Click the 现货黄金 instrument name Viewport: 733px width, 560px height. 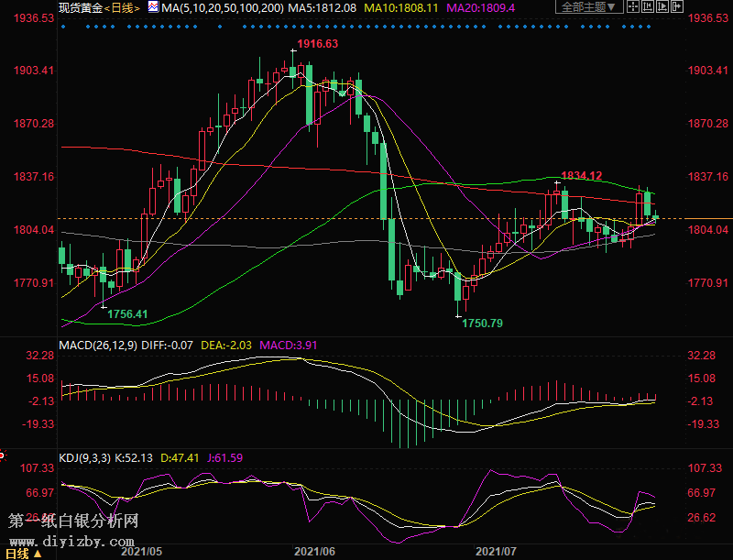tap(79, 7)
